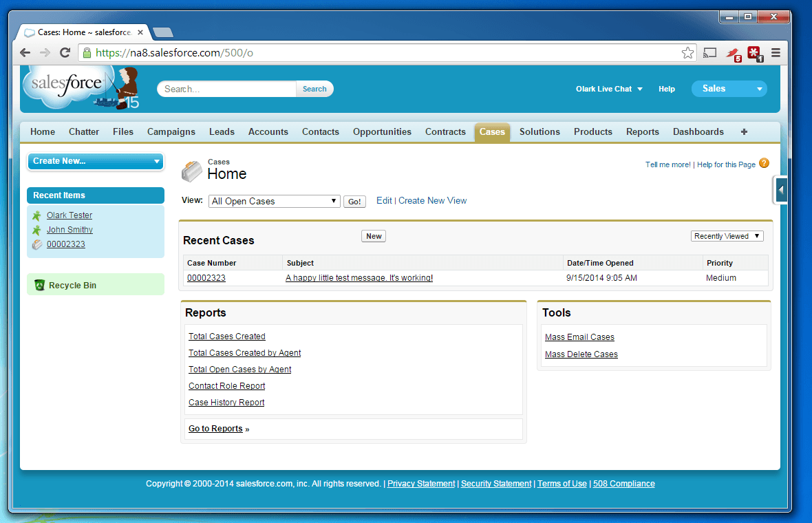This screenshot has width=812, height=523.
Task: Open the All Open Cases view dropdown
Action: coord(274,201)
